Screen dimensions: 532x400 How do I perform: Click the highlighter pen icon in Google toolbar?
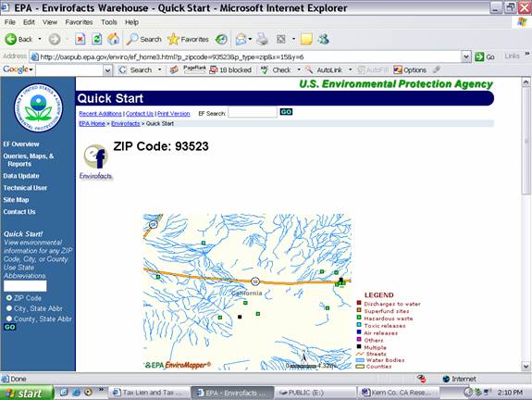pyautogui.click(x=437, y=69)
